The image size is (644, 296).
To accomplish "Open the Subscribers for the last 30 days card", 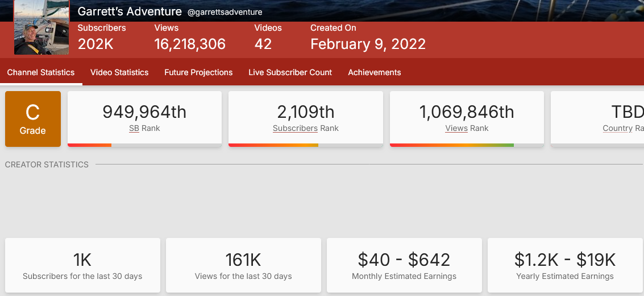I will coord(82,265).
